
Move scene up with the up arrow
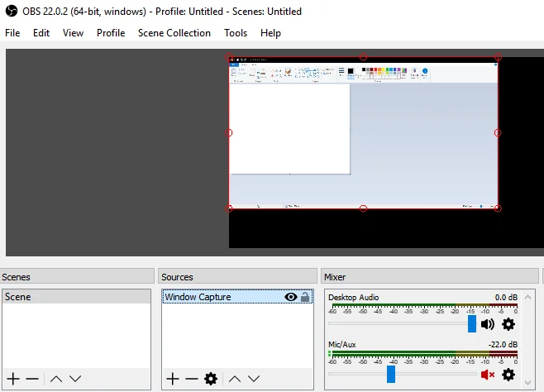tap(55, 378)
